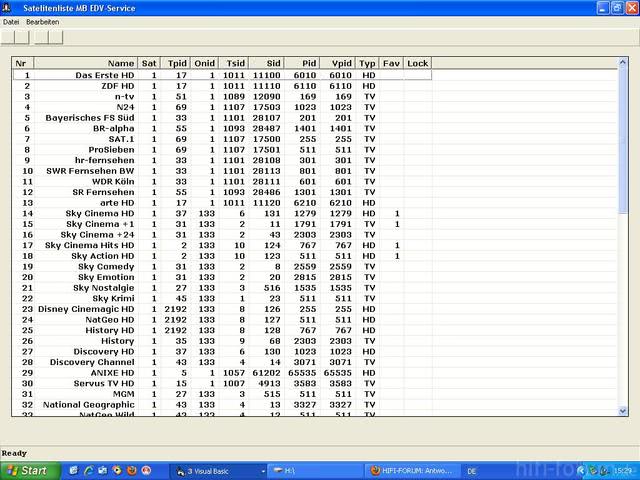Open the Datei menu
640x480 pixels.
tap(11, 22)
